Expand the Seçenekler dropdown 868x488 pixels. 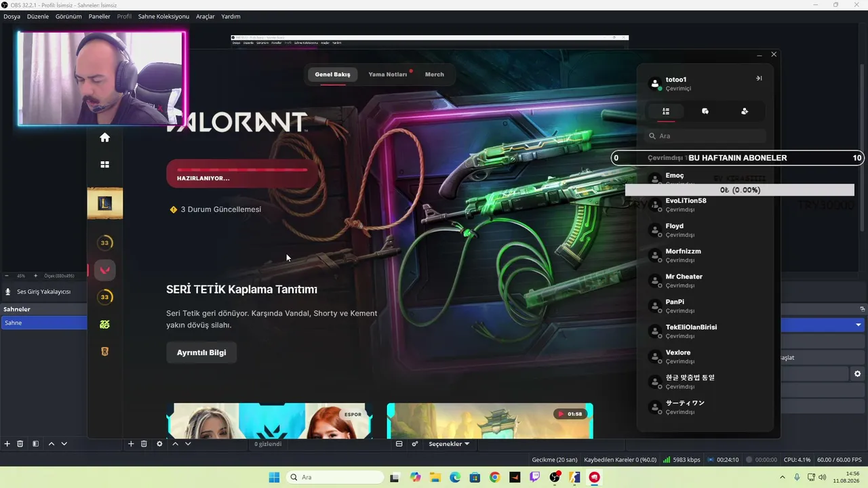click(x=450, y=444)
